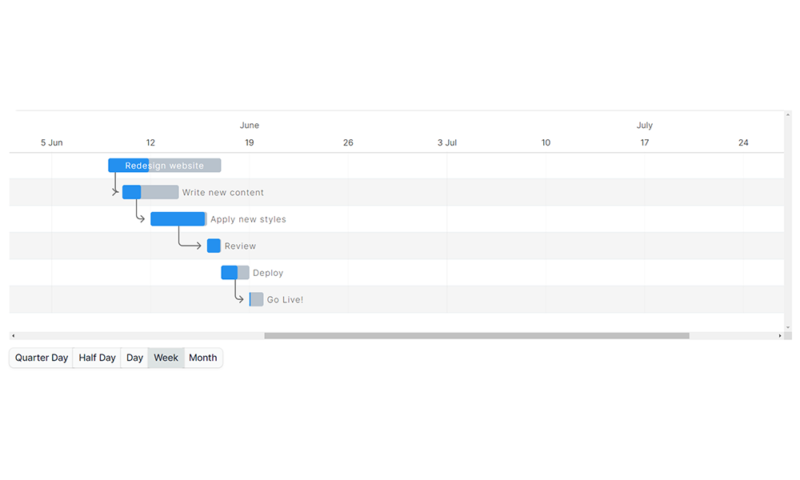Switch timeline to Day view
The image size is (800, 480).
(x=134, y=358)
